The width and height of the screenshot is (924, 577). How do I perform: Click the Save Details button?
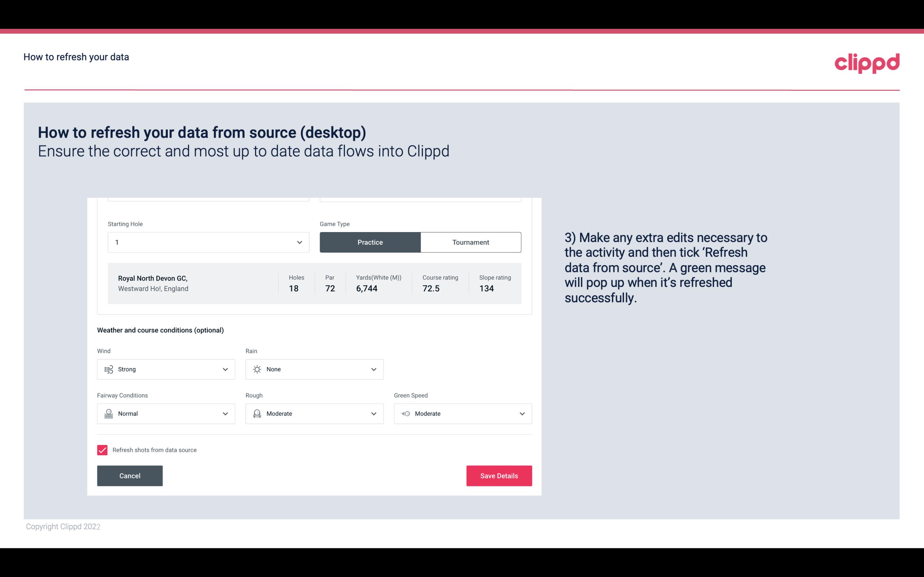pyautogui.click(x=499, y=475)
